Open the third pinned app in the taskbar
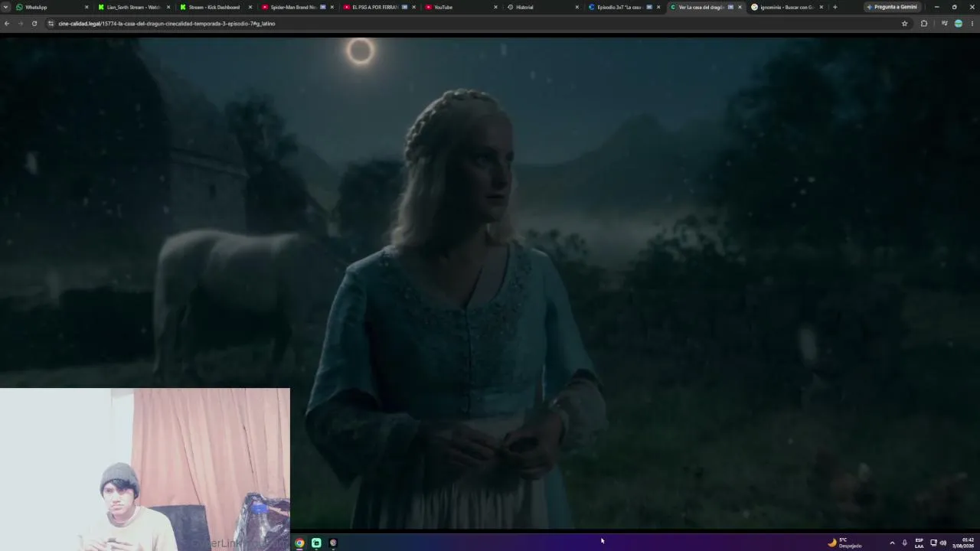This screenshot has height=551, width=980. [x=333, y=543]
